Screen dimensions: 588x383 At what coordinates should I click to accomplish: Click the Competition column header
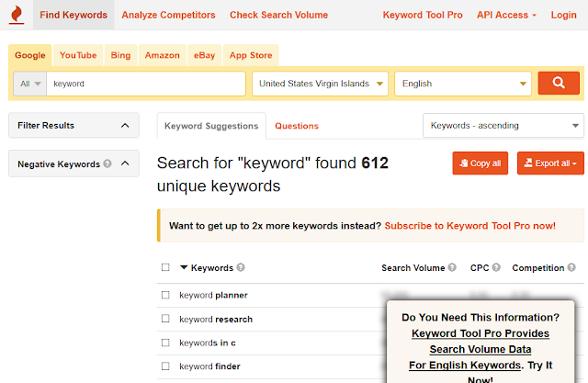tap(538, 268)
